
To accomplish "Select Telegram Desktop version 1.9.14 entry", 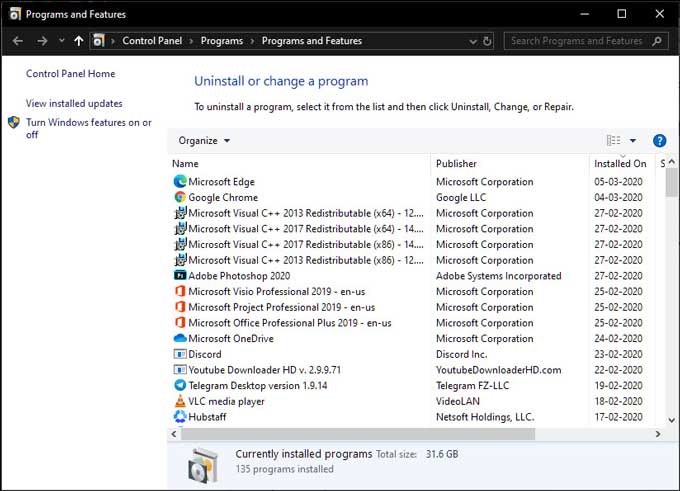I will [x=258, y=385].
